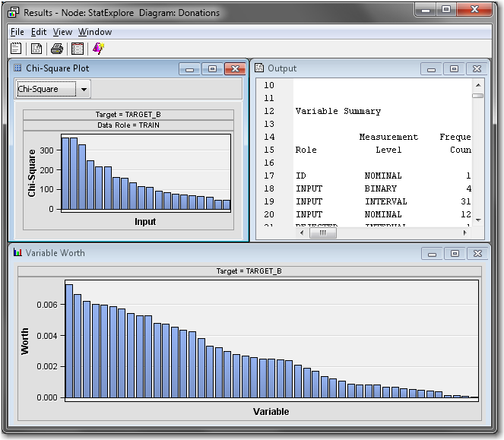504x440 pixels.
Task: Minimize the StatExplore Results window
Action: (426, 10)
